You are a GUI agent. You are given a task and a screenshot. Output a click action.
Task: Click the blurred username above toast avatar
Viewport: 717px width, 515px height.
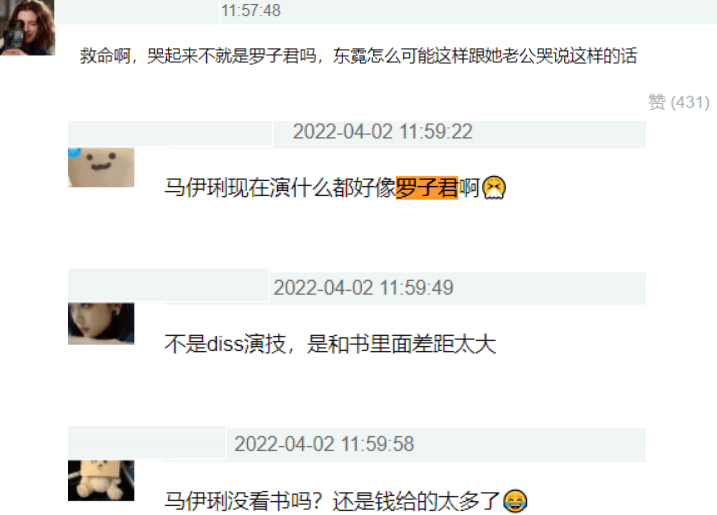pyautogui.click(x=170, y=134)
